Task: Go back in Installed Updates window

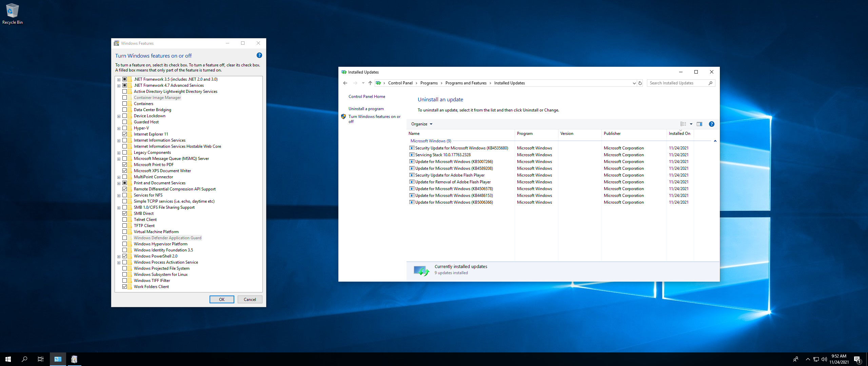Action: click(345, 83)
